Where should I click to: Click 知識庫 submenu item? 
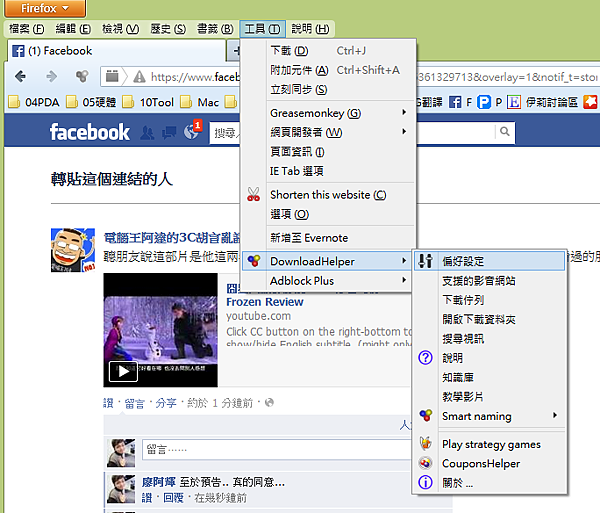tap(489, 377)
